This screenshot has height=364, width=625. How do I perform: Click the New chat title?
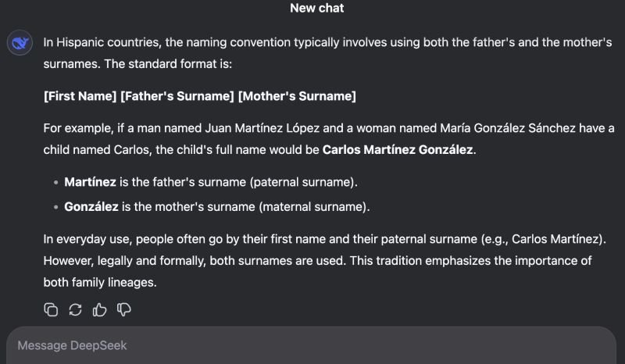point(317,8)
